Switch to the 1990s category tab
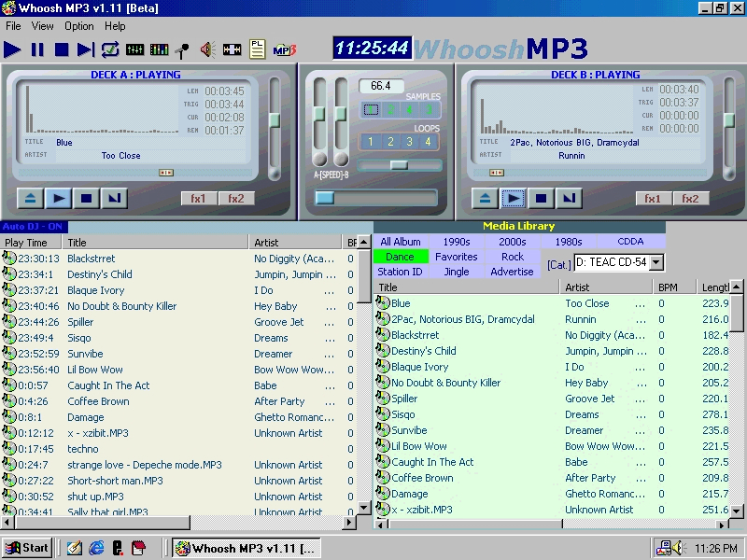 click(457, 242)
